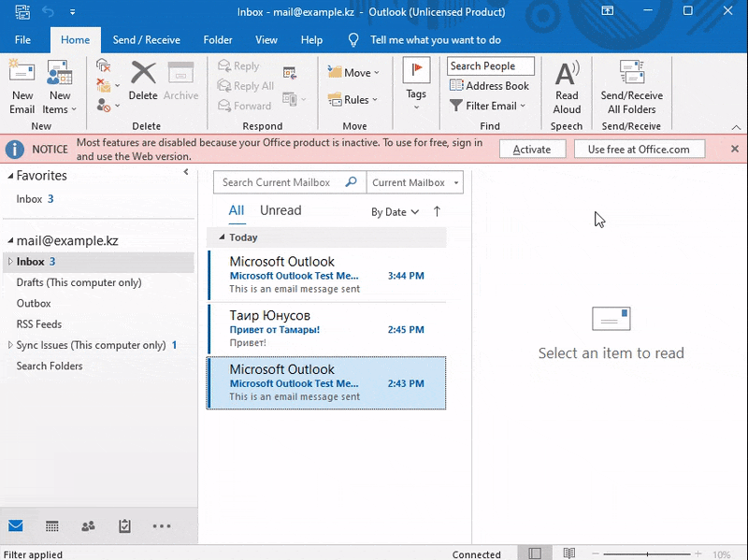Viewport: 748px width, 560px height.
Task: Click Use free at Office.com button
Action: coord(640,150)
